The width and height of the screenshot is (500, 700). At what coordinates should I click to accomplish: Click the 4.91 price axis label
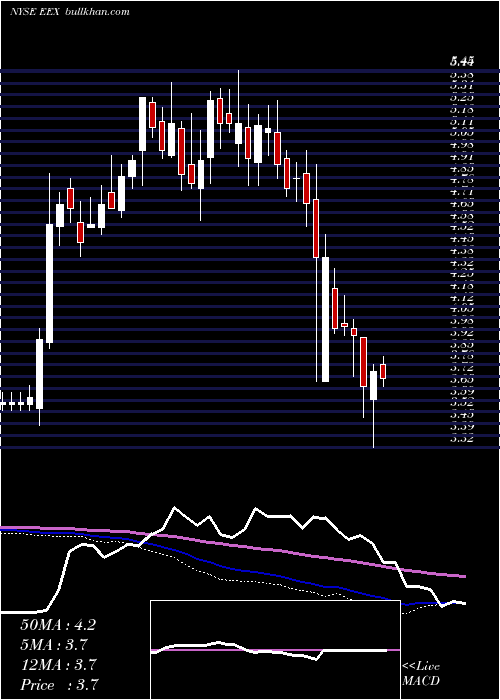462,156
